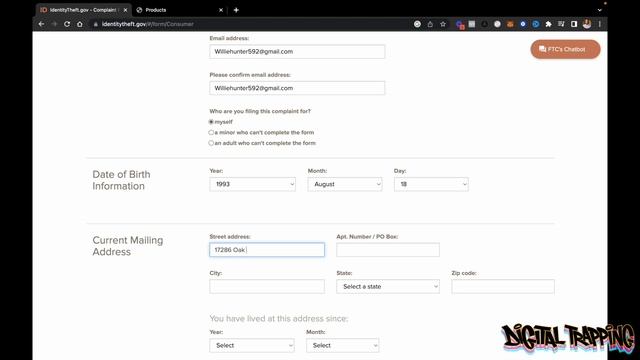Click the confirm email address field
The image size is (640, 360).
click(x=297, y=88)
